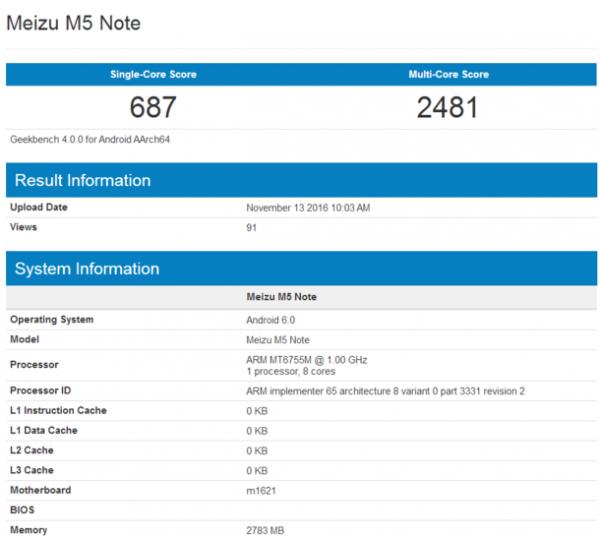Click the L1 Instruction Cache '0 KB' value
Viewport: 600px width, 538px height.
click(257, 411)
